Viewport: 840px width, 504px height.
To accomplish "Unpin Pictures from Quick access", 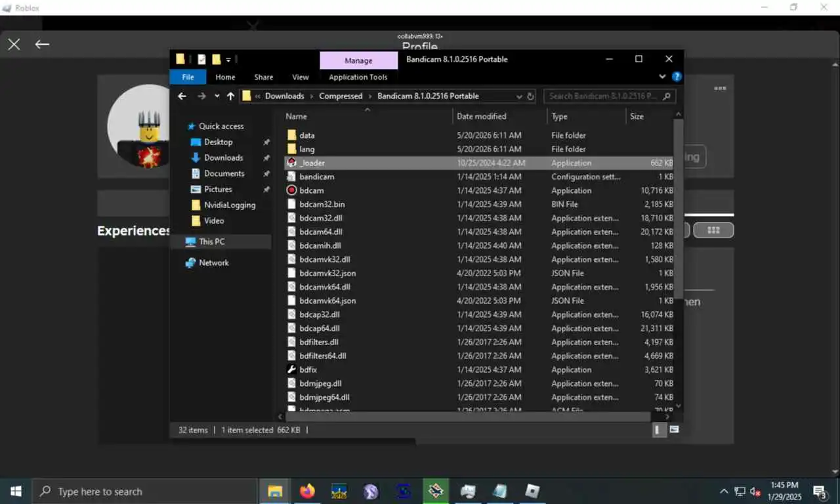I will 266,189.
